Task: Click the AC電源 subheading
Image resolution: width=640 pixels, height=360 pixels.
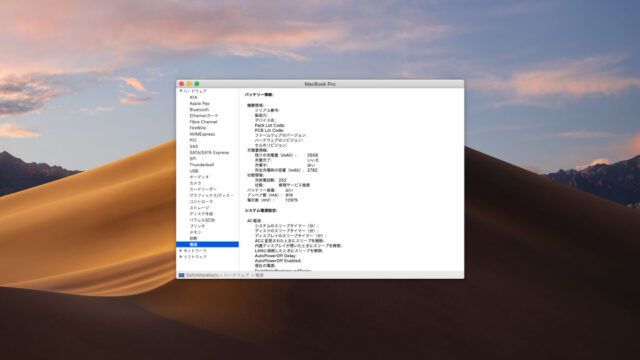Action: (254, 221)
